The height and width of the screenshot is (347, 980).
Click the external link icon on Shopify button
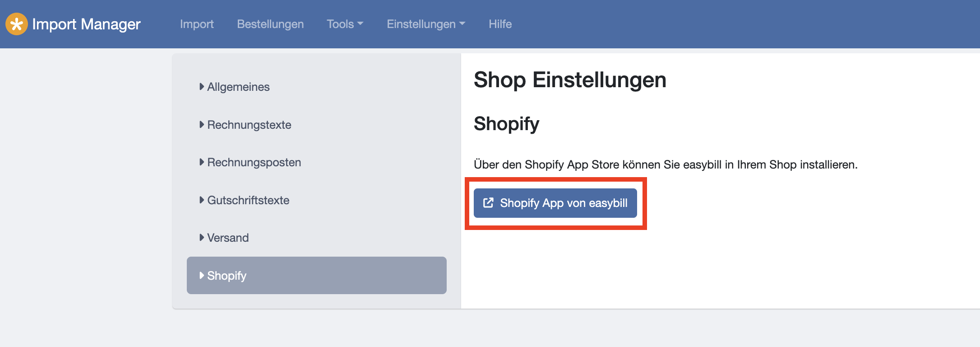488,203
